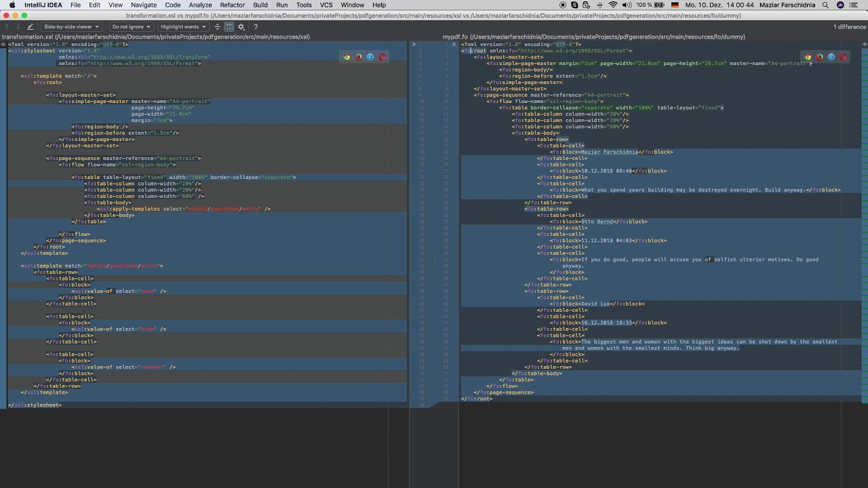Click collapse unchanged fragments icon
Viewport: 868px width, 488px height.
[217, 27]
